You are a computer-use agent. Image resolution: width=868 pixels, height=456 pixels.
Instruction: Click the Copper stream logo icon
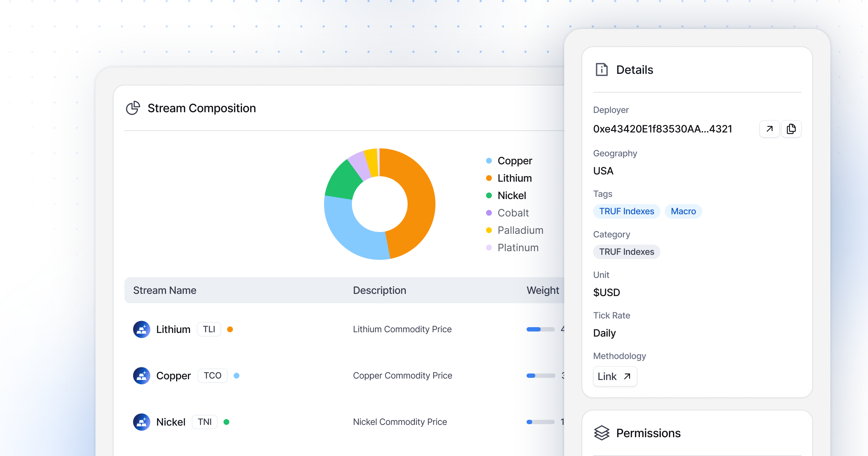click(x=142, y=376)
